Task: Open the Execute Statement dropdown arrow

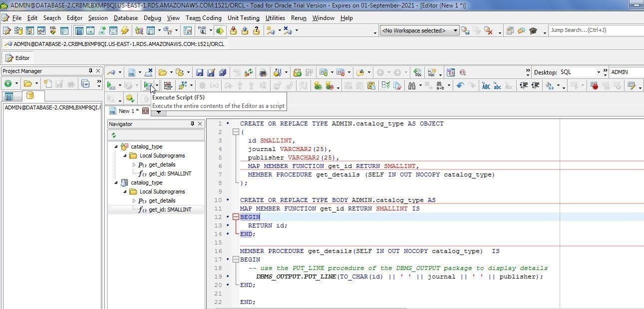Action: click(x=119, y=85)
